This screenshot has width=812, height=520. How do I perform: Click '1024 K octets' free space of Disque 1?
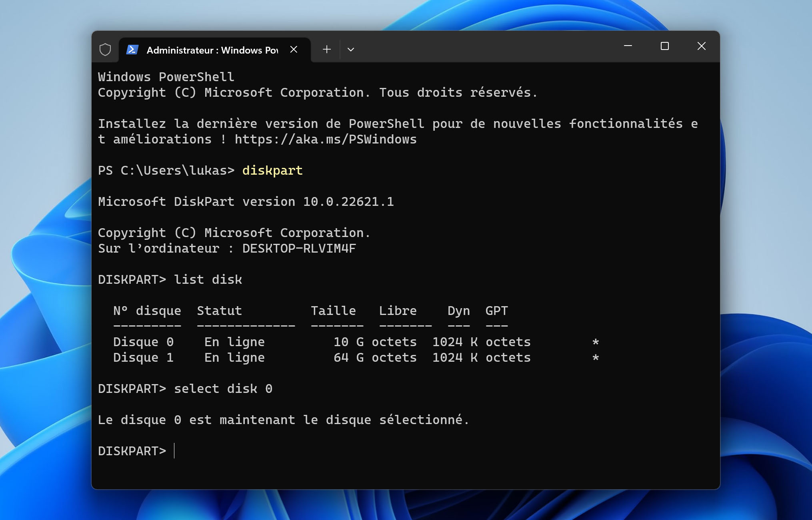(x=482, y=357)
